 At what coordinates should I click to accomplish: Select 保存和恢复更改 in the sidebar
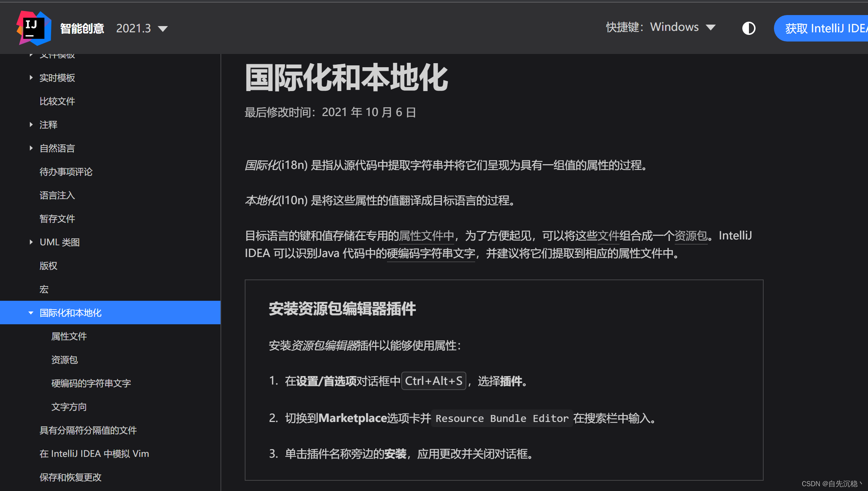70,477
